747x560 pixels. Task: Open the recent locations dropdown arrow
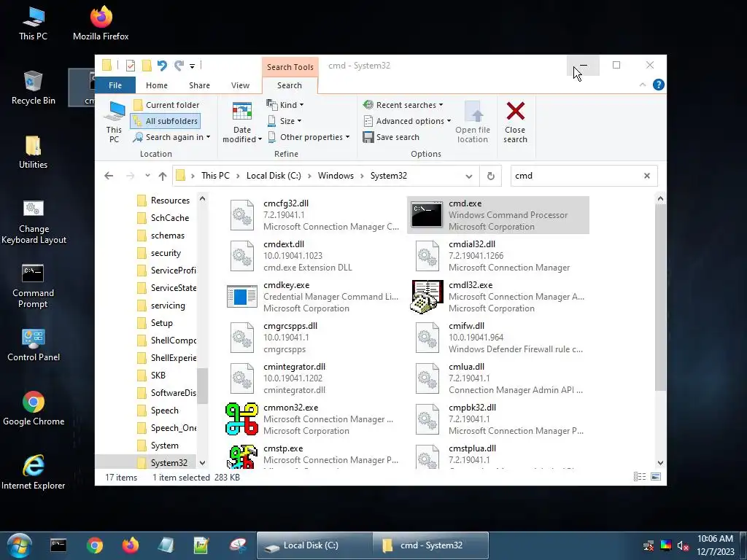tap(147, 176)
